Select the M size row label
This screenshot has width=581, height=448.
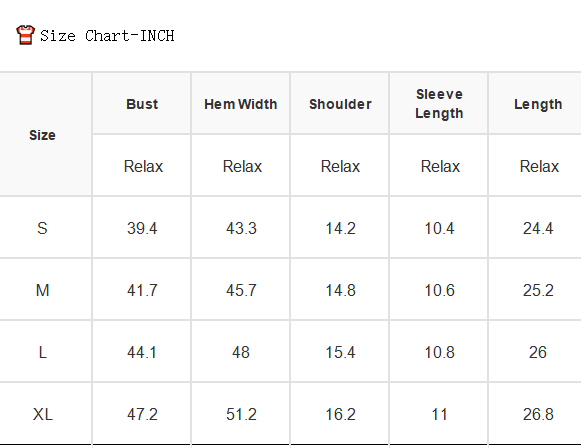[x=42, y=290]
